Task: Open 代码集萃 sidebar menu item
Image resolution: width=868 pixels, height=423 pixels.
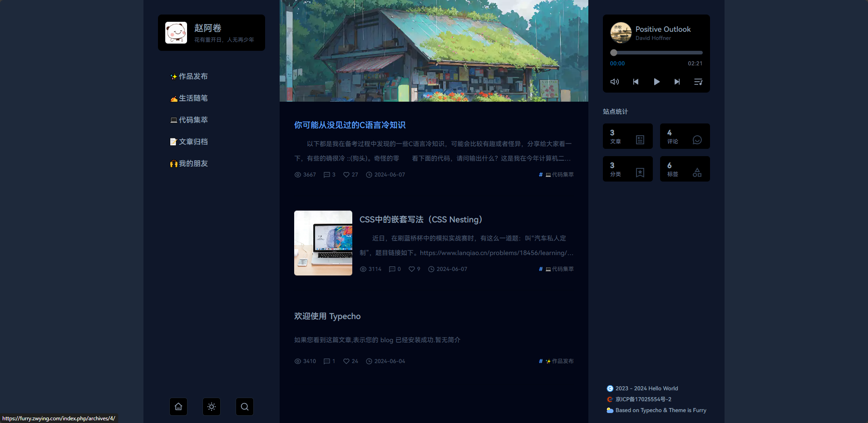Action: [x=189, y=120]
